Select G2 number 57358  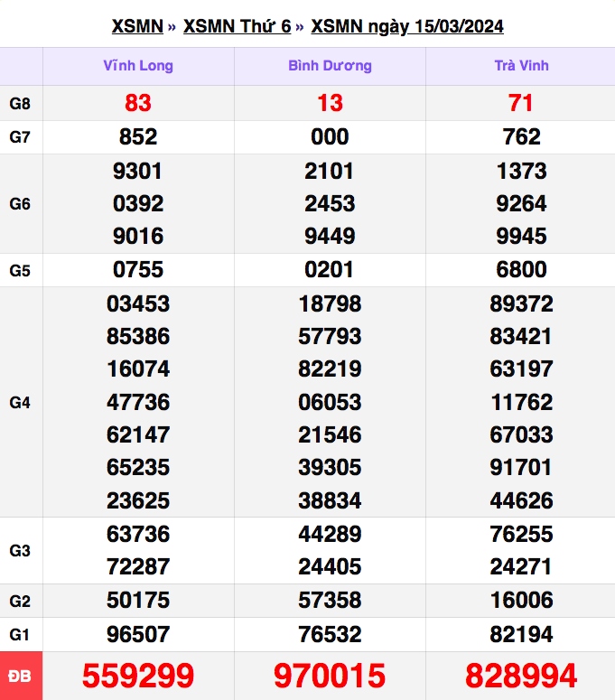330,600
